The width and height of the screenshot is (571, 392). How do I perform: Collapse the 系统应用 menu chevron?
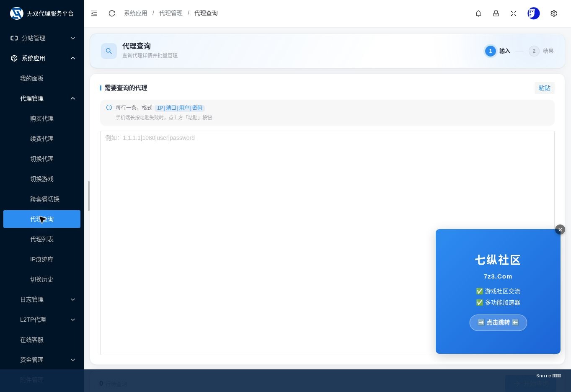coord(73,58)
